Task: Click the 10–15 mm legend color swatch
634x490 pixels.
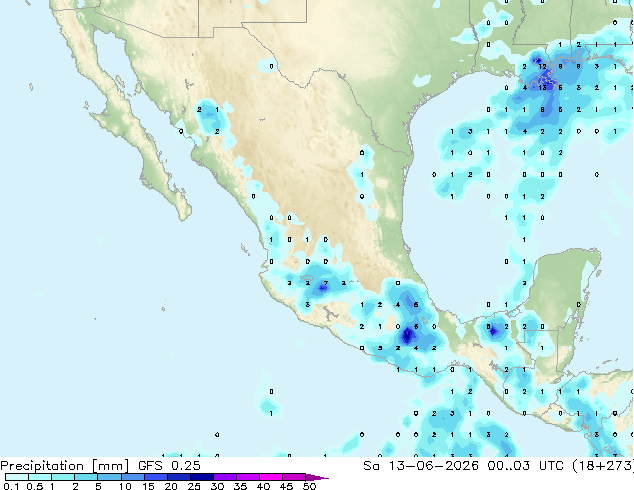Action: 132,477
